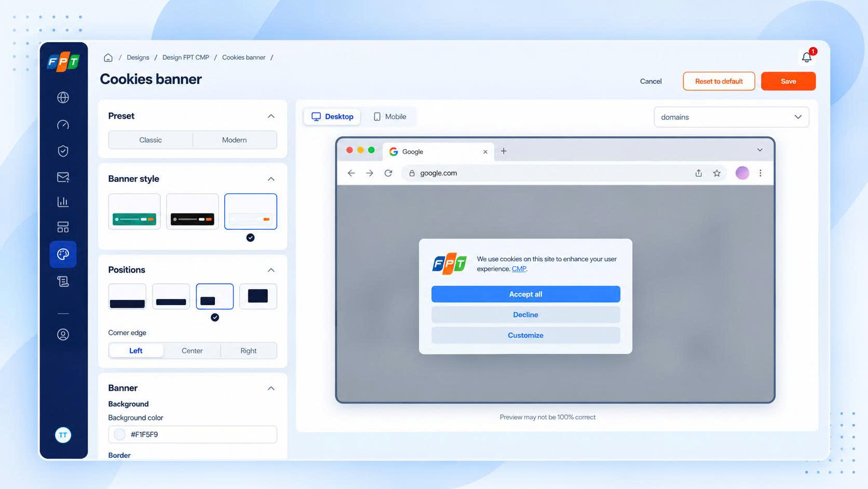This screenshot has width=868, height=489.
Task: Reload the preview browser page
Action: coord(388,173)
